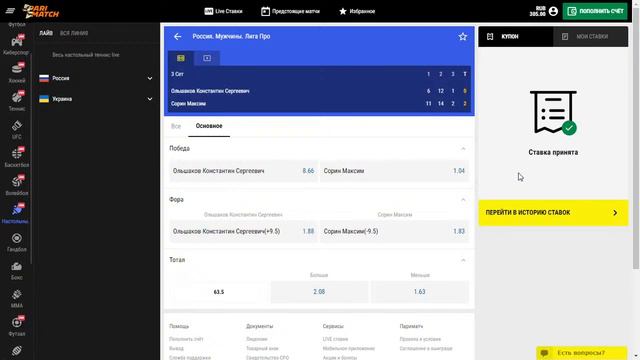The image size is (640, 360).
Task: Bet on Ольшаков Константин win at 8.66
Action: (243, 171)
